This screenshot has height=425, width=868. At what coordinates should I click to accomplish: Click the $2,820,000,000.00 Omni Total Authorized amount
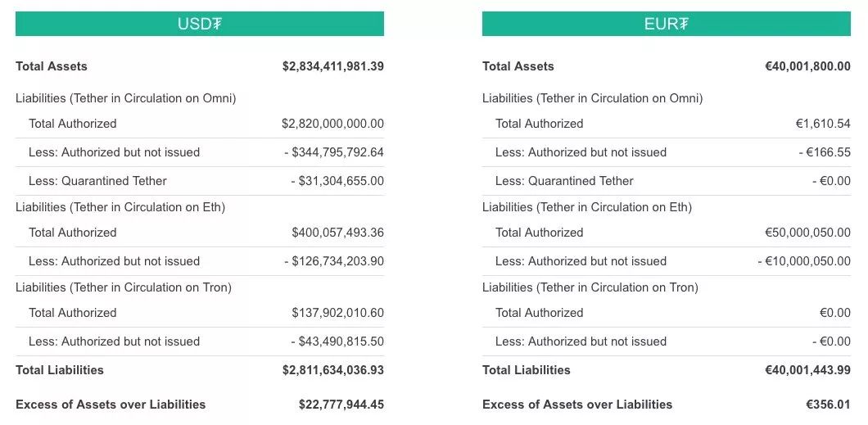click(x=332, y=124)
